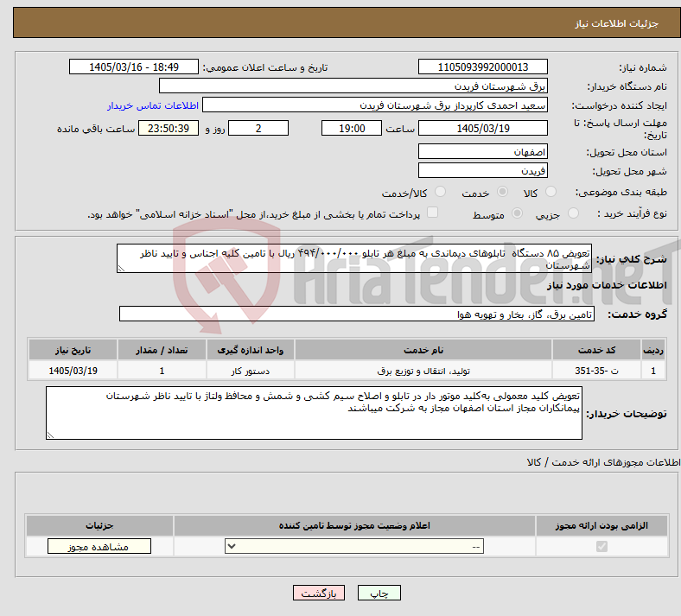Click the buyer name field برق شهرستان فریدن
The image size is (681, 616).
click(353, 86)
